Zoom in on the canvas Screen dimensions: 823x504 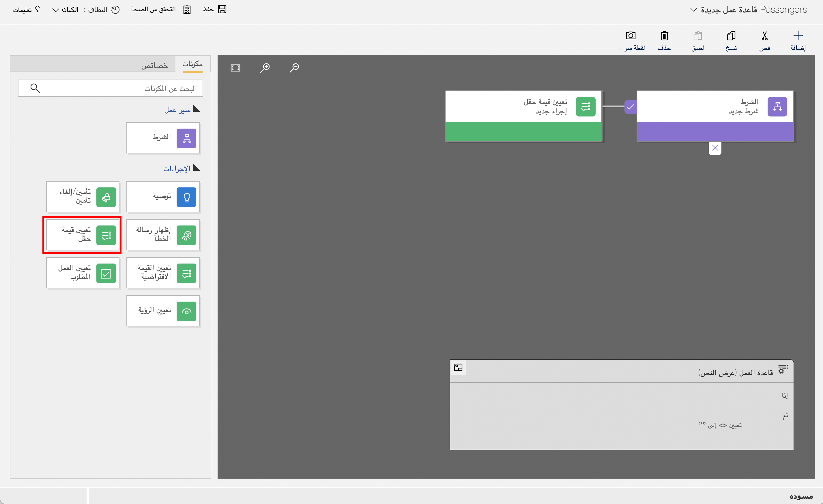[265, 68]
